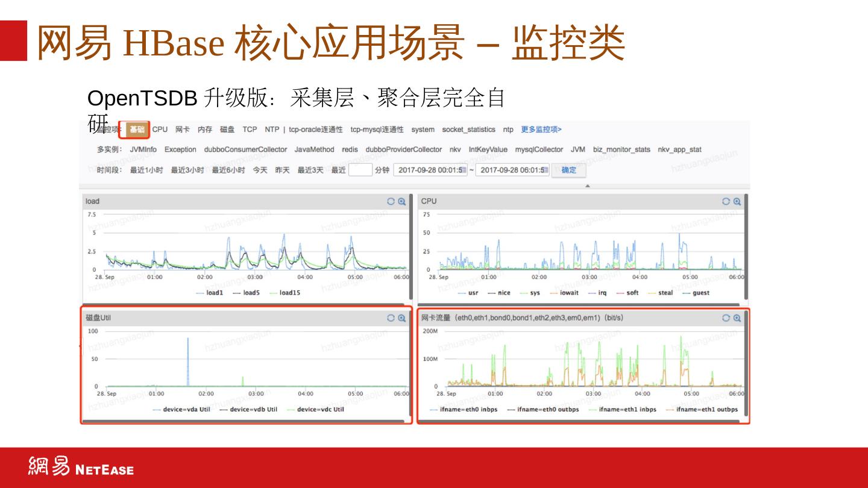This screenshot has height=488, width=868.
Task: Click the CPU chart magnifier icon
Action: (737, 202)
